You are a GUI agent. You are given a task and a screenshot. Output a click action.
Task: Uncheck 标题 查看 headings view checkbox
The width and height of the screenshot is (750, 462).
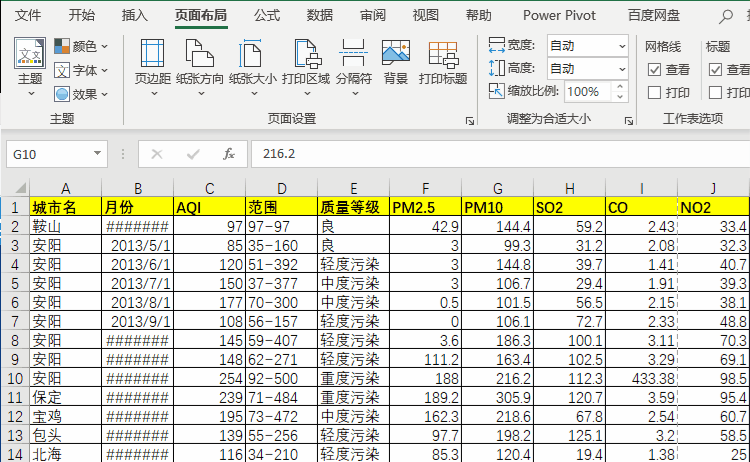pos(716,70)
